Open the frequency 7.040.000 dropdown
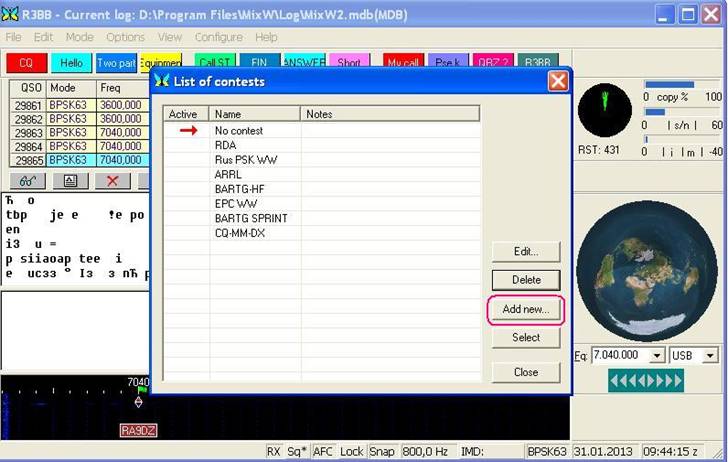The image size is (728, 462). coord(657,356)
